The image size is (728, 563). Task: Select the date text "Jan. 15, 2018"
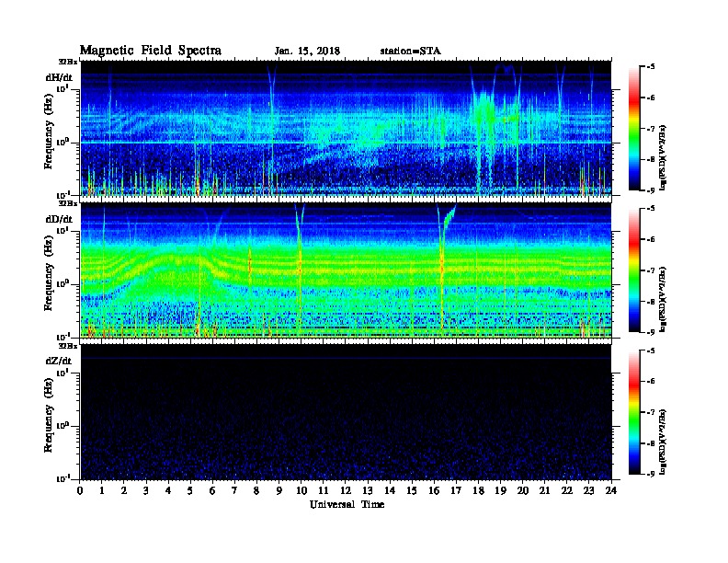[x=307, y=52]
